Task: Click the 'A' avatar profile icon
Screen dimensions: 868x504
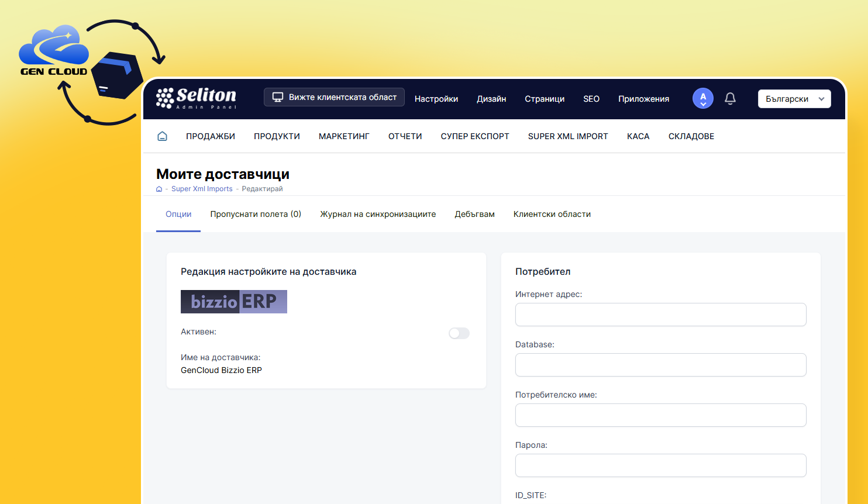Action: pyautogui.click(x=702, y=95)
